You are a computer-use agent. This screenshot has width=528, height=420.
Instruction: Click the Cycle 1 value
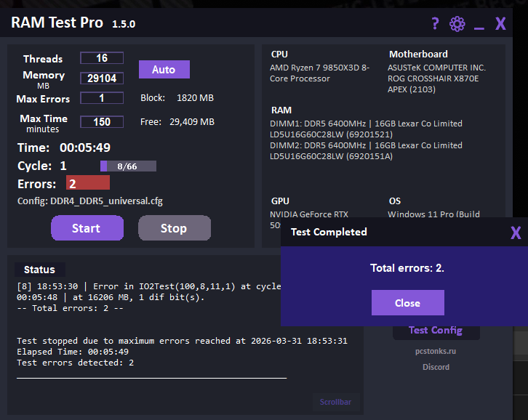point(63,166)
